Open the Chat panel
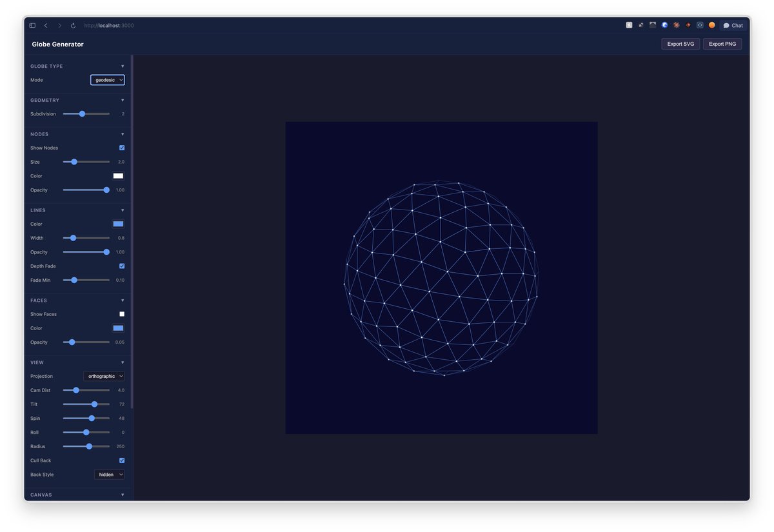Image resolution: width=774 pixels, height=532 pixels. (x=733, y=25)
